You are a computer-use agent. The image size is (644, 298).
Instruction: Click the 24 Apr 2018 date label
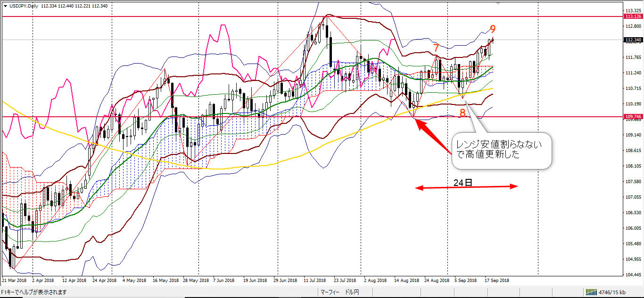[x=104, y=280]
